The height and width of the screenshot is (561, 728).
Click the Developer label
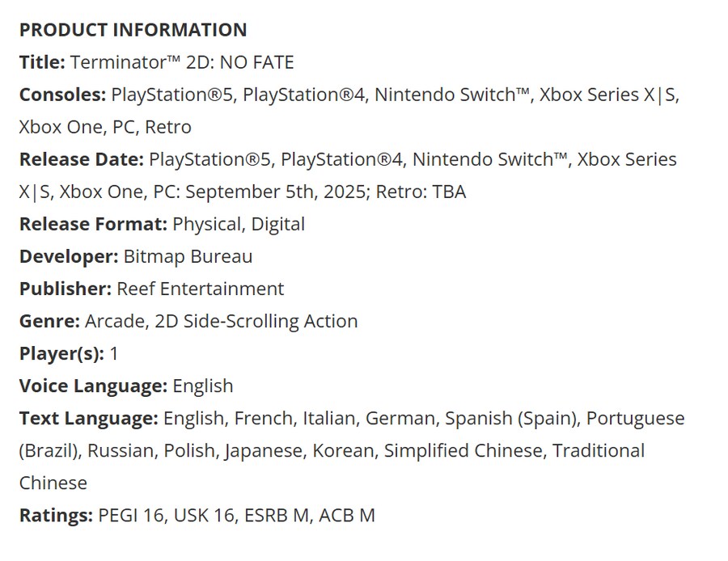69,256
